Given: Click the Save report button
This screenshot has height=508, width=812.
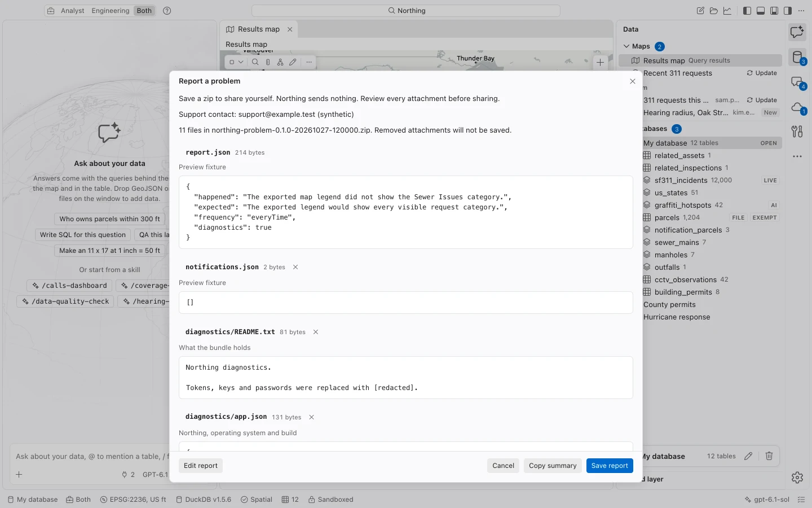Looking at the screenshot, I should click(x=610, y=466).
